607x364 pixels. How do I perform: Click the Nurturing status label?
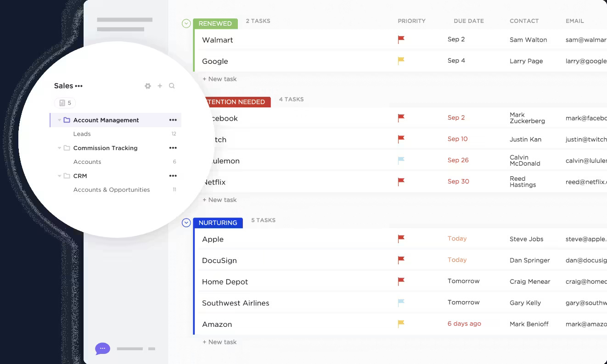tap(218, 223)
